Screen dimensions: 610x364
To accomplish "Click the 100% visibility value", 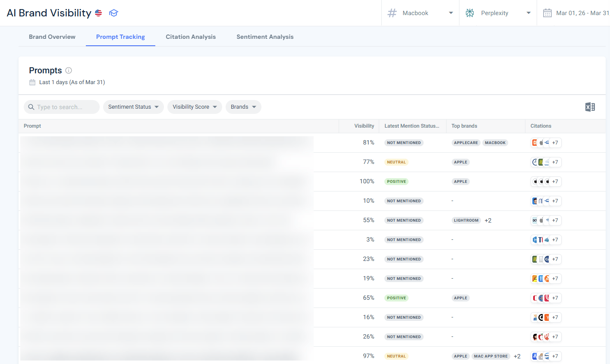I will (x=367, y=182).
